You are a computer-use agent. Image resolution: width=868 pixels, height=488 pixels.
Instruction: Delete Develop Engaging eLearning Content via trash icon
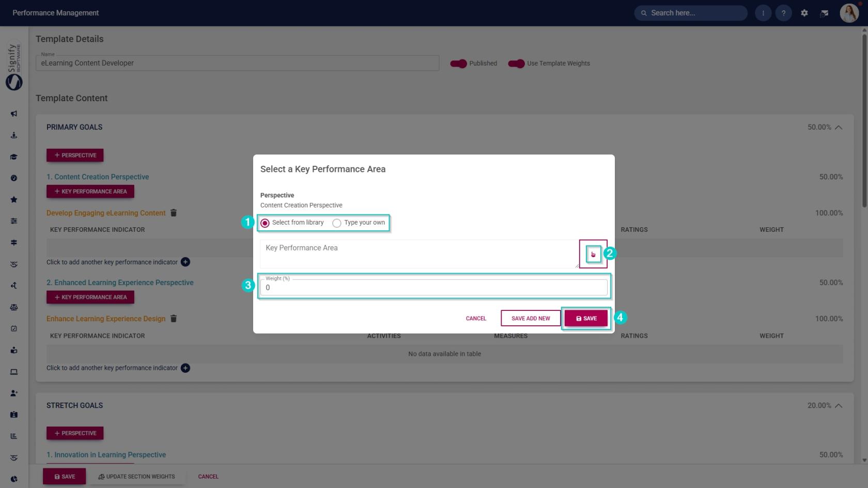[174, 213]
